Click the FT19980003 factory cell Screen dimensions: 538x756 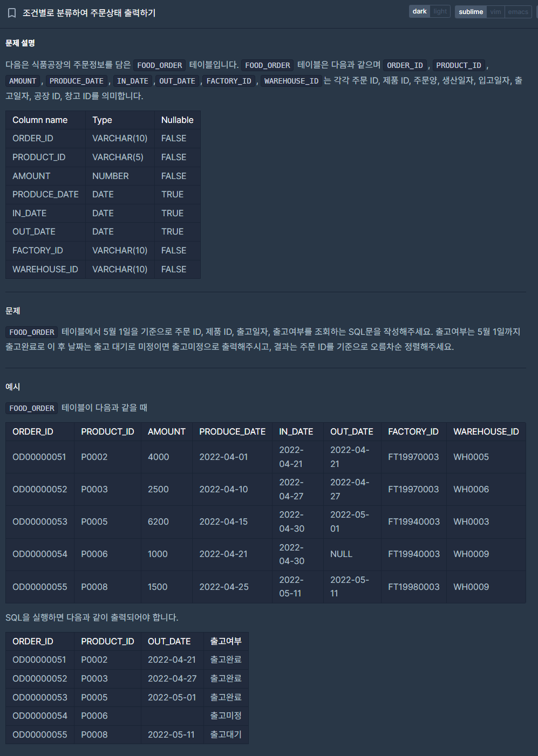414,587
